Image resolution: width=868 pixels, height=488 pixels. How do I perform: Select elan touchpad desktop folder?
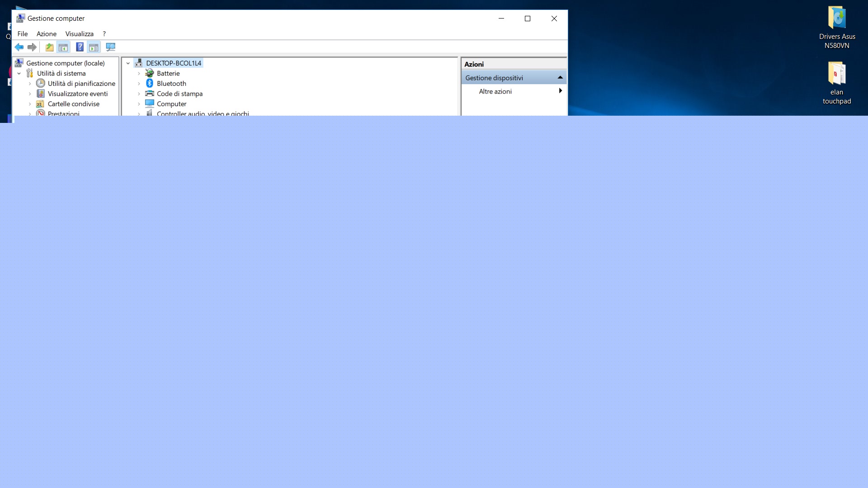pos(837,83)
